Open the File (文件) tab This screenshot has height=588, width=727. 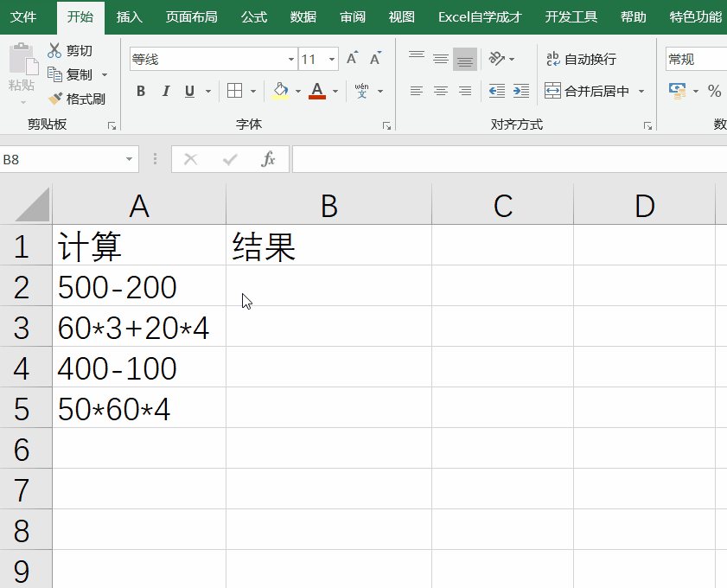click(23, 17)
